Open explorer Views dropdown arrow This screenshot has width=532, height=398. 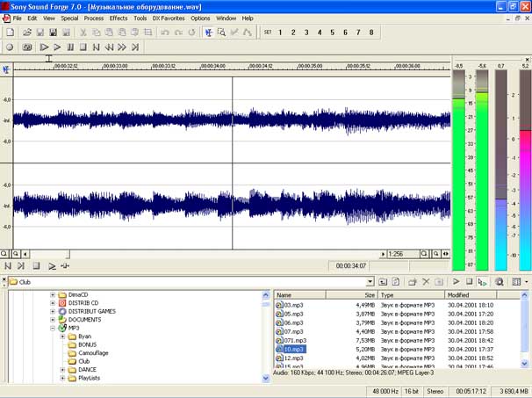[526, 282]
